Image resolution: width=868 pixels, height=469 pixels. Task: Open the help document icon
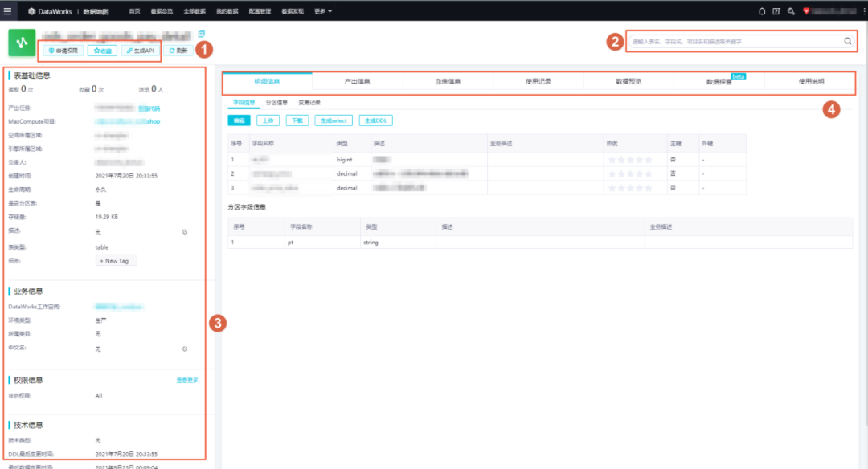(x=776, y=11)
